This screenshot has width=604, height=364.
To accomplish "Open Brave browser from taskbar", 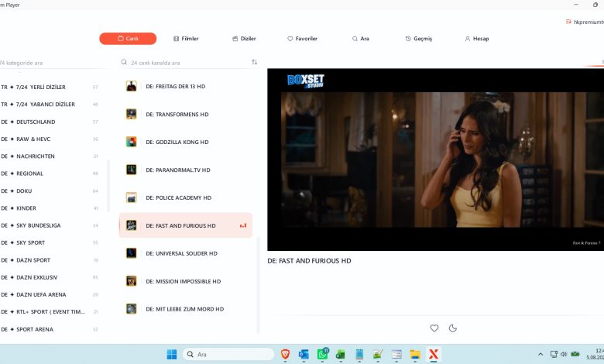I will tap(285, 354).
